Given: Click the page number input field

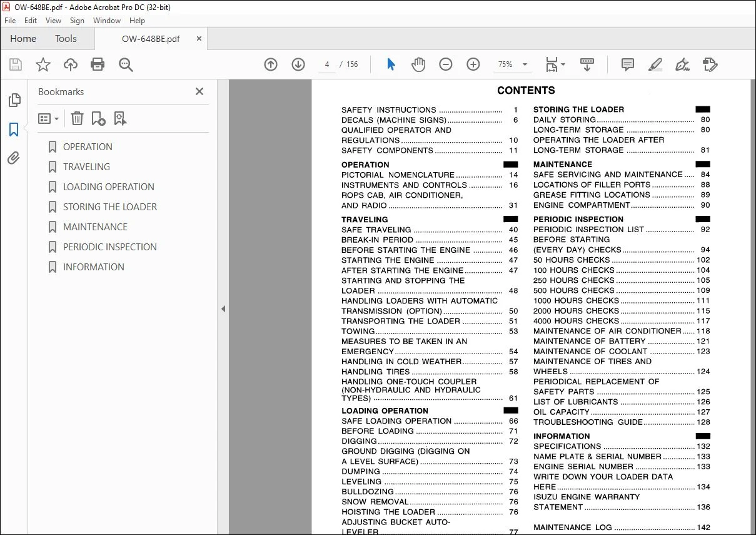Looking at the screenshot, I should (327, 64).
